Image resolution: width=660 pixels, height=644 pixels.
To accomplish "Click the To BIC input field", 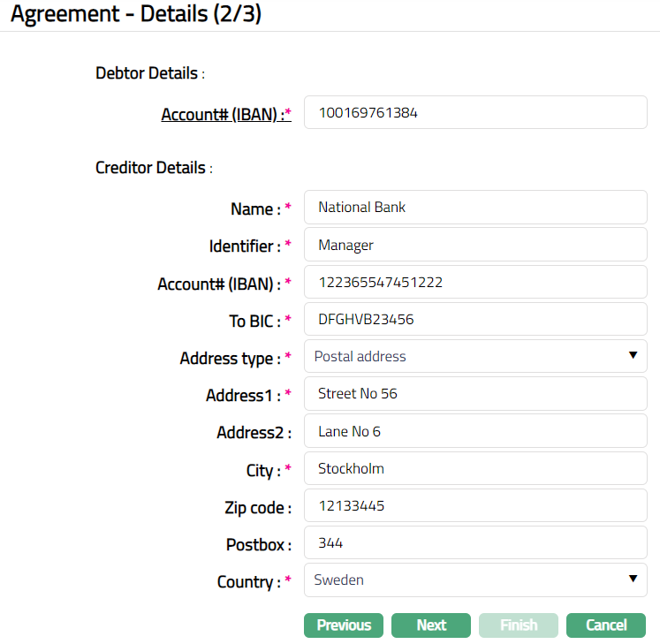I will [475, 320].
